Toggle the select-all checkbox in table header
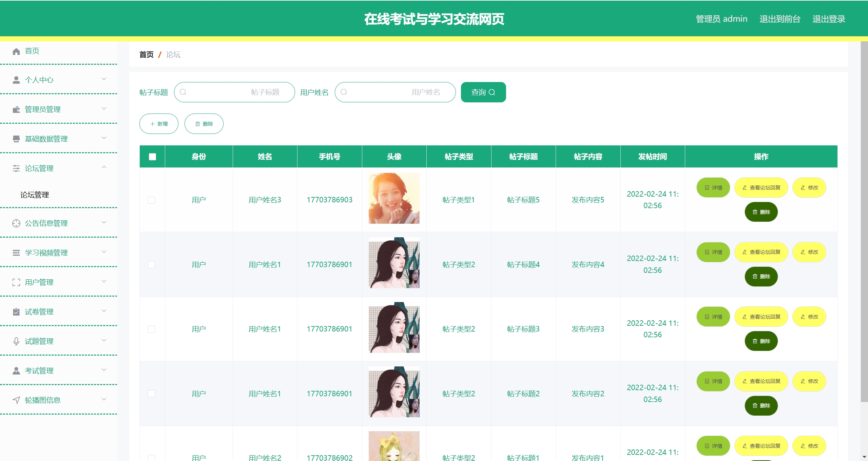Screen dimensions: 868x461 click(152, 157)
